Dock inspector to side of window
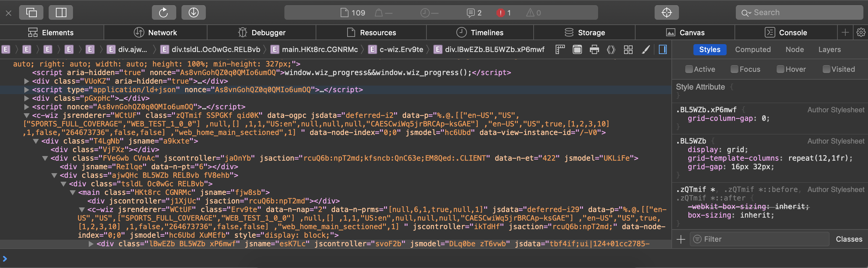 [61, 13]
